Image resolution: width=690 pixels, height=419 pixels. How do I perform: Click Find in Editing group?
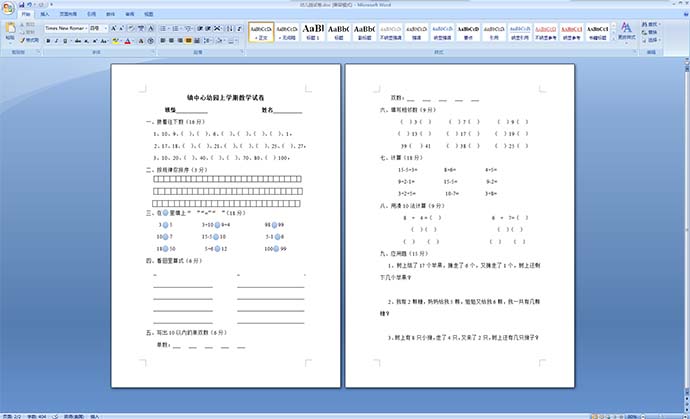point(653,24)
